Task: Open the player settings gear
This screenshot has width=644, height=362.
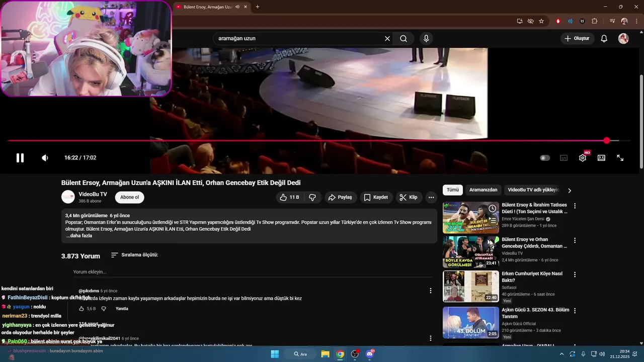Action: coord(583,158)
